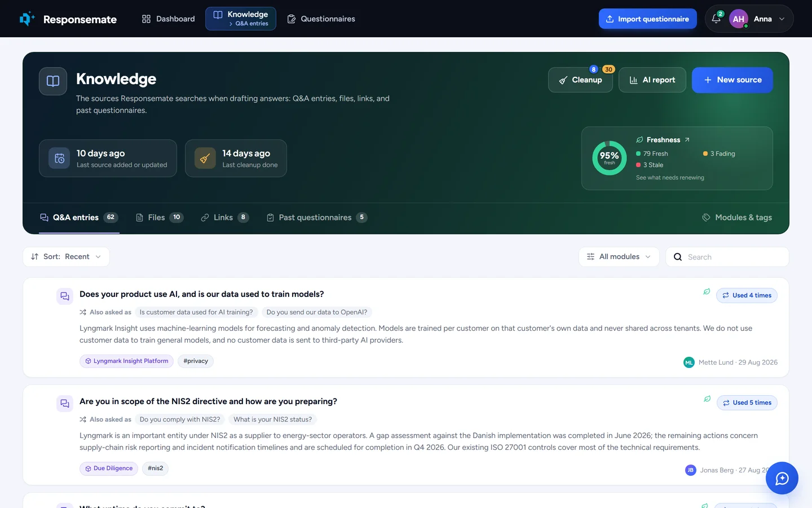Click shuffle icon in NIS2 entry's Also asked as
Screen dimensions: 812x508
[x=83, y=419]
